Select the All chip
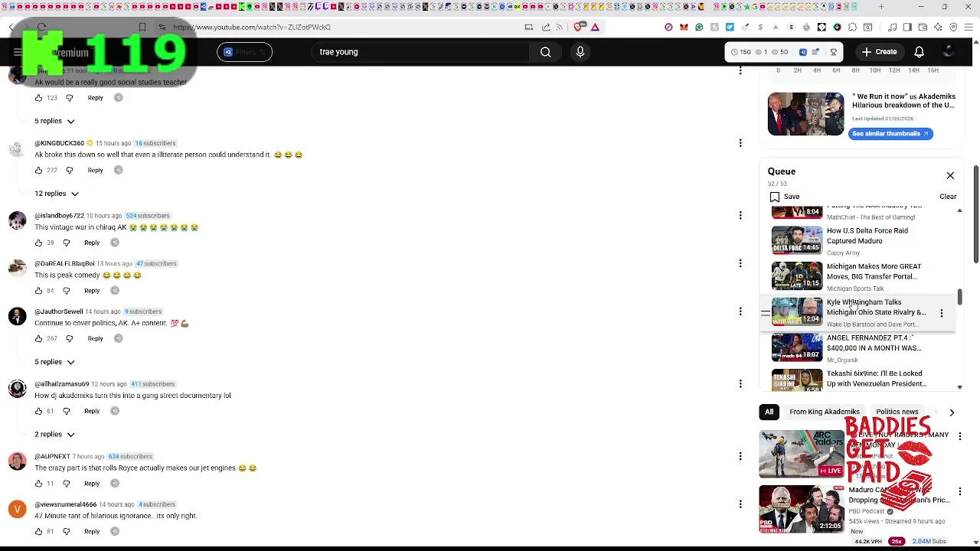This screenshot has width=980, height=551. [x=769, y=412]
